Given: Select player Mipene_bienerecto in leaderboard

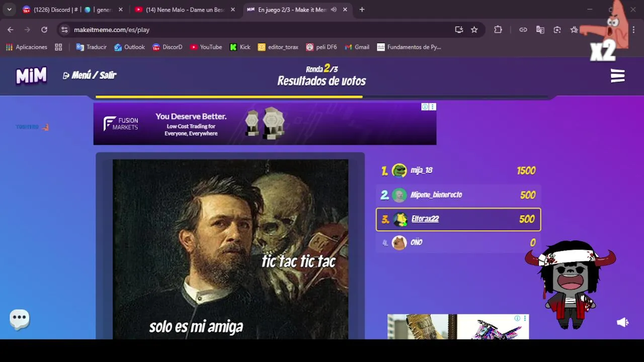Looking at the screenshot, I should tap(458, 195).
